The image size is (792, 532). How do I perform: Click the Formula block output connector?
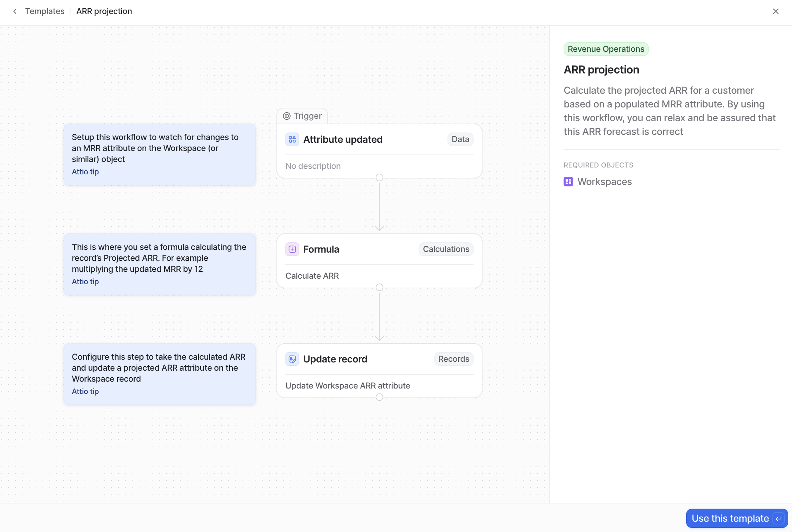click(379, 287)
